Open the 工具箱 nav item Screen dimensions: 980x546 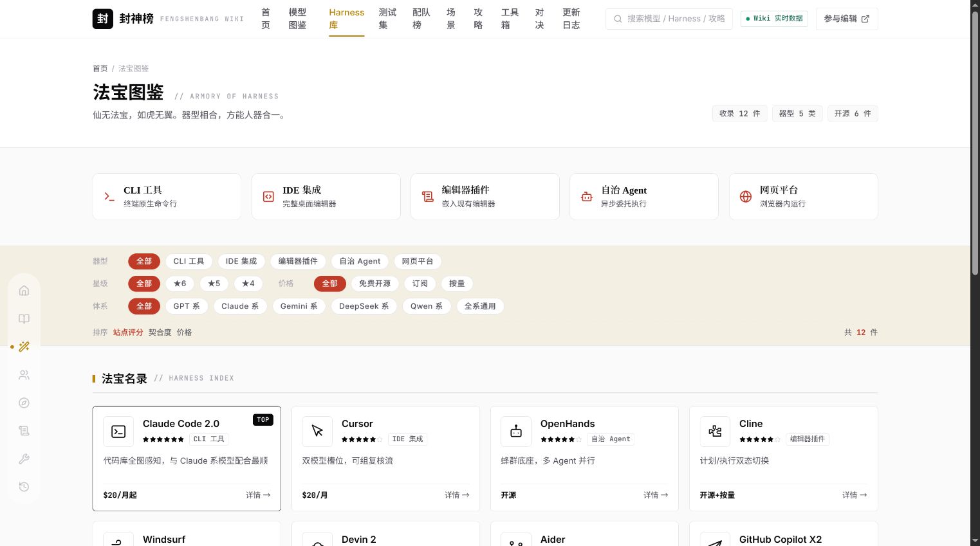coord(510,19)
